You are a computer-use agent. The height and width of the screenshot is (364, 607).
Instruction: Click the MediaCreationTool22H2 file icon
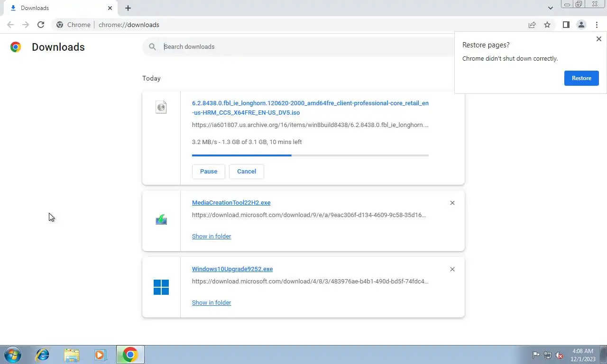click(x=161, y=220)
